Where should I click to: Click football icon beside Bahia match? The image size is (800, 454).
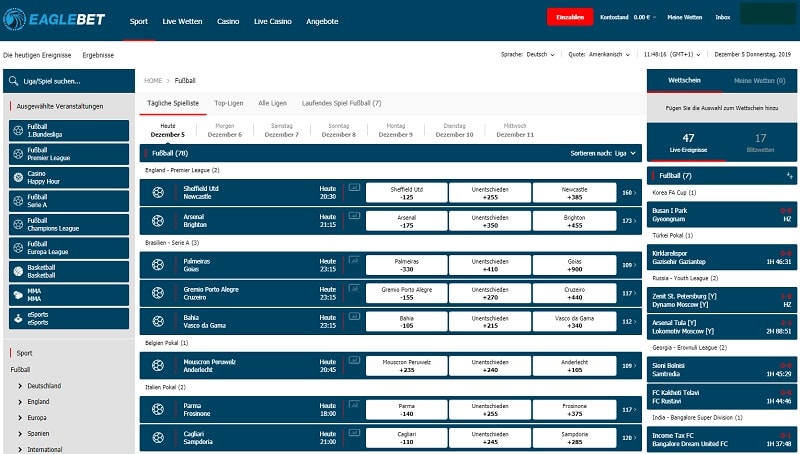click(x=158, y=321)
